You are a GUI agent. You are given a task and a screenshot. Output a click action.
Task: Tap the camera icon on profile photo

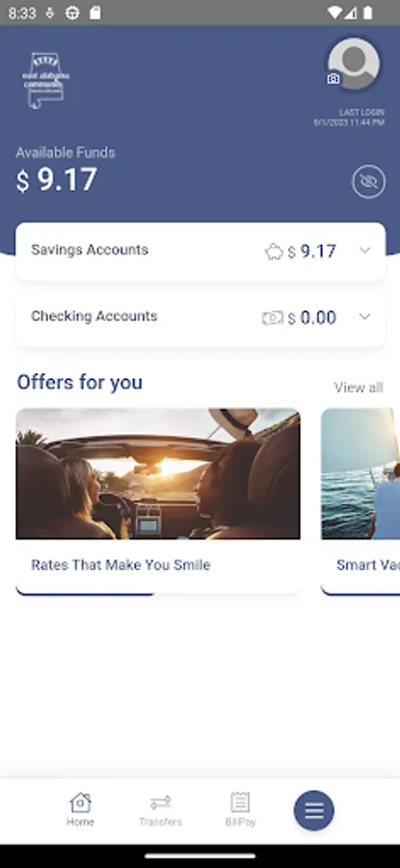click(x=333, y=79)
